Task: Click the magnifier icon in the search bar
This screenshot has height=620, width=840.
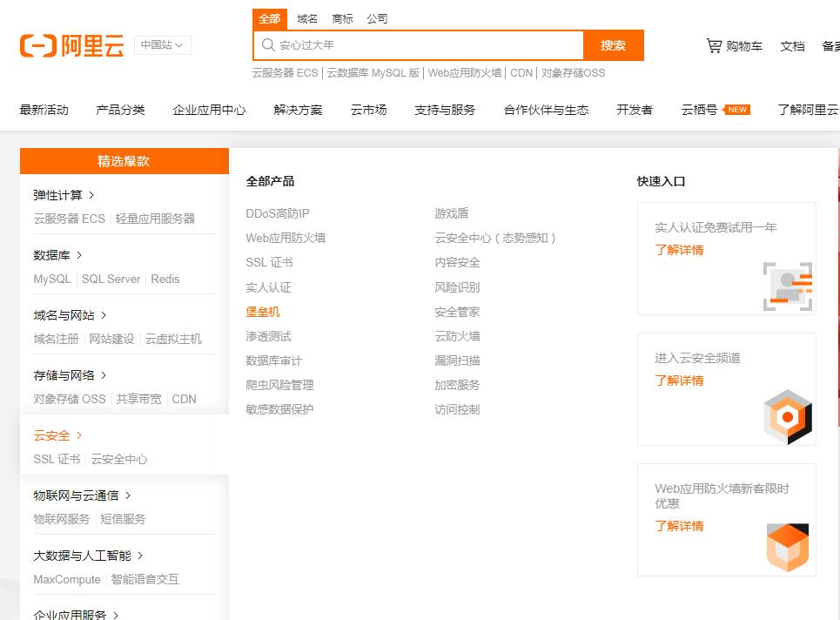Action: point(267,44)
